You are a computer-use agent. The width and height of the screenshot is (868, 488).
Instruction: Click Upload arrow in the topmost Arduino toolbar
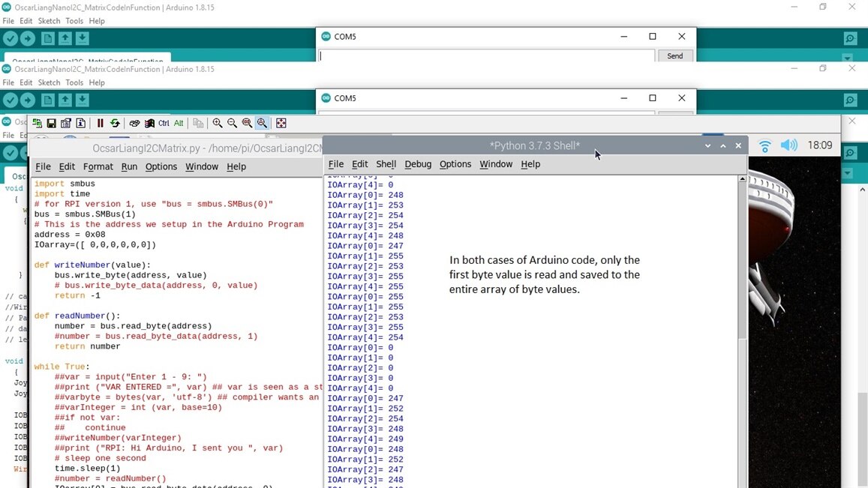(x=28, y=39)
